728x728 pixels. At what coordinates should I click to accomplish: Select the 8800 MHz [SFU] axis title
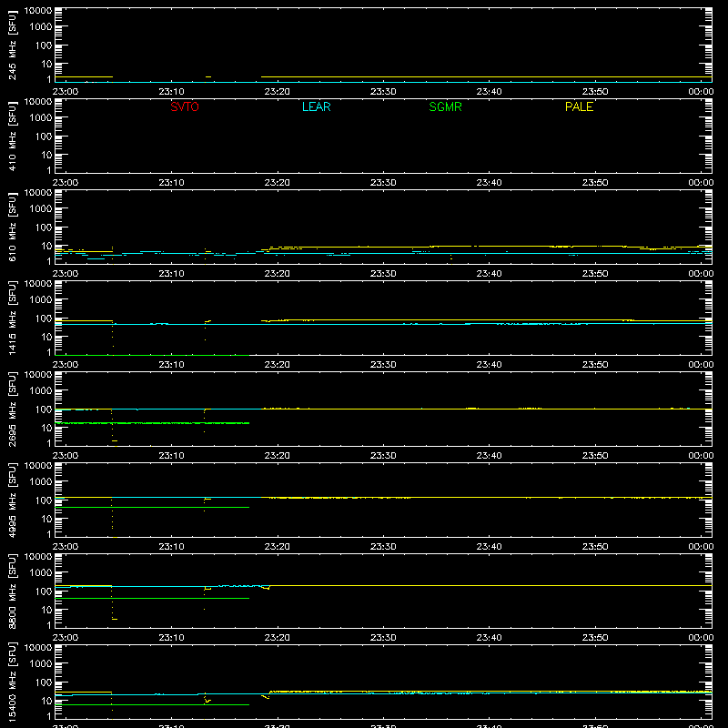tap(13, 591)
